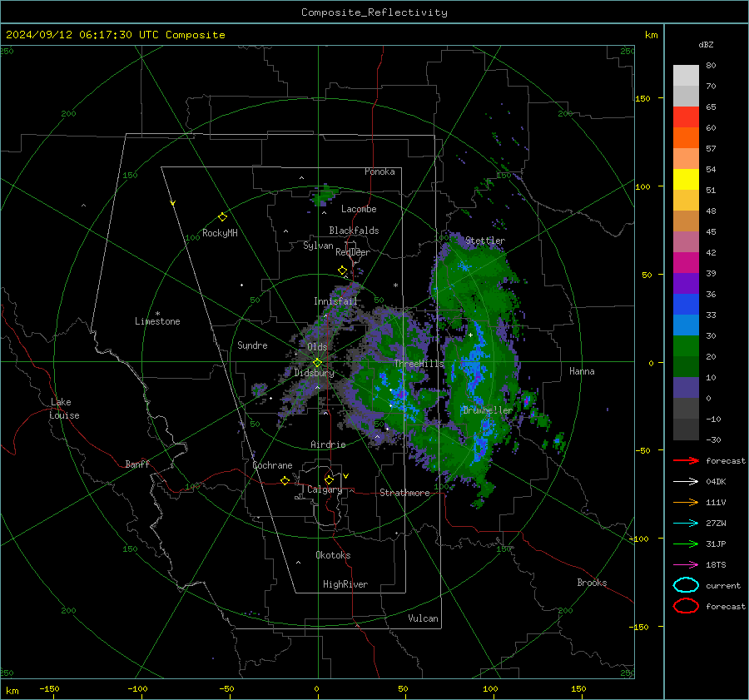Click the yellow V marker northwest of RockyMH
Screen dimensions: 749x700
coord(173,203)
